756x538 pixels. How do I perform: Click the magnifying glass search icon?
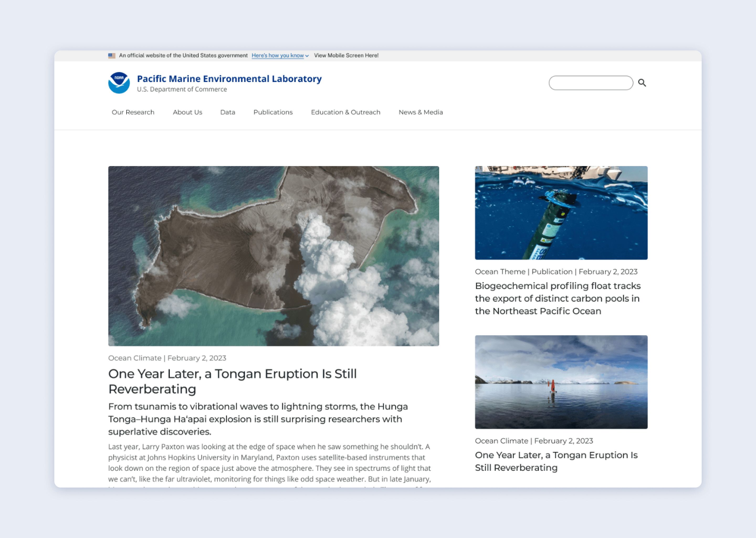(642, 83)
